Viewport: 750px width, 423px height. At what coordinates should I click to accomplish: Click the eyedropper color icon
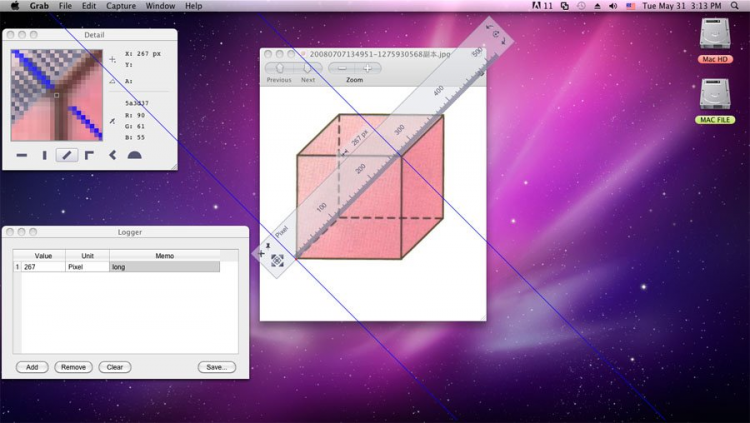112,121
